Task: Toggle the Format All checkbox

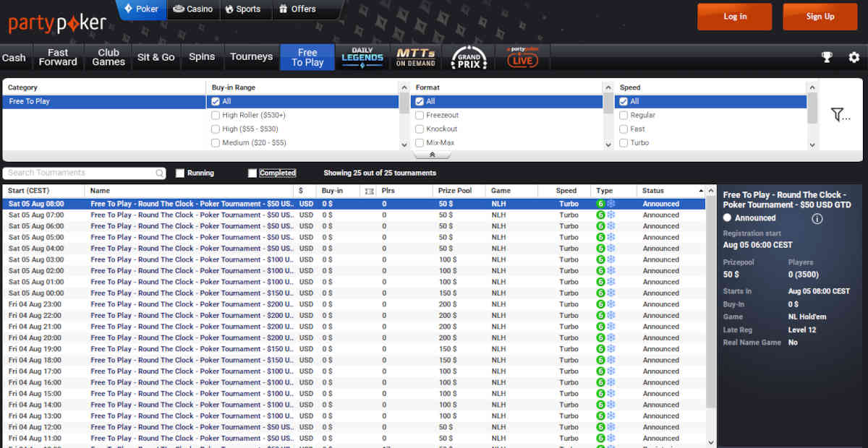Action: pos(420,101)
